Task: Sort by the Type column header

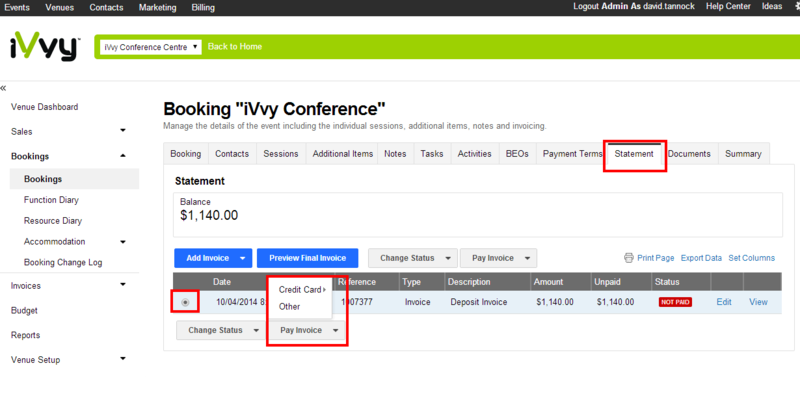Action: point(411,282)
